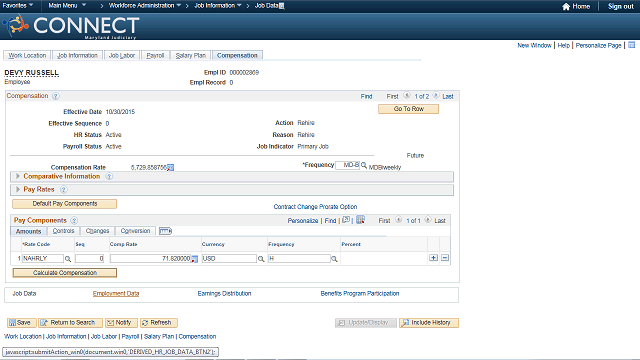Screen dimensions: 640x360
Task: Add a pay component row with the plus icon
Action: 433,258
